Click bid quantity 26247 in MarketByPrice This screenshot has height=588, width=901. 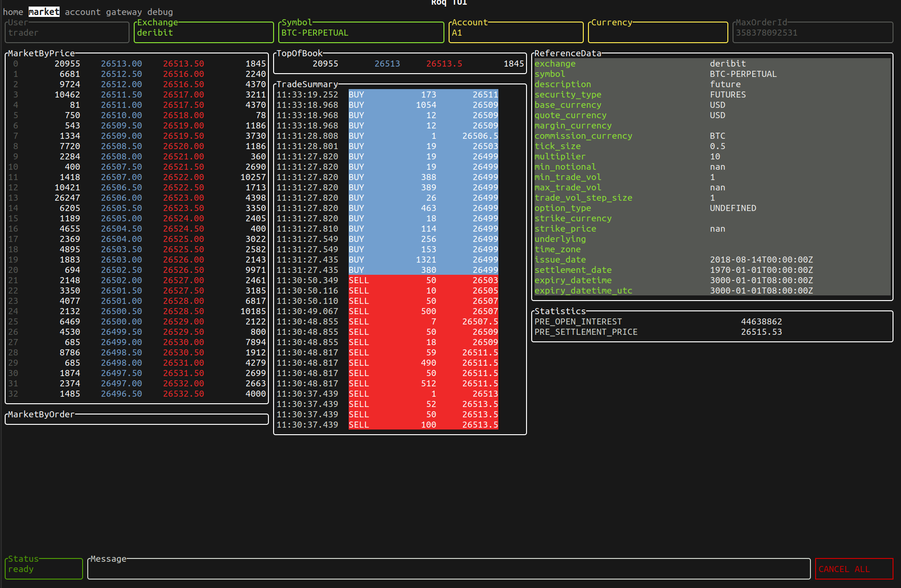(x=67, y=197)
